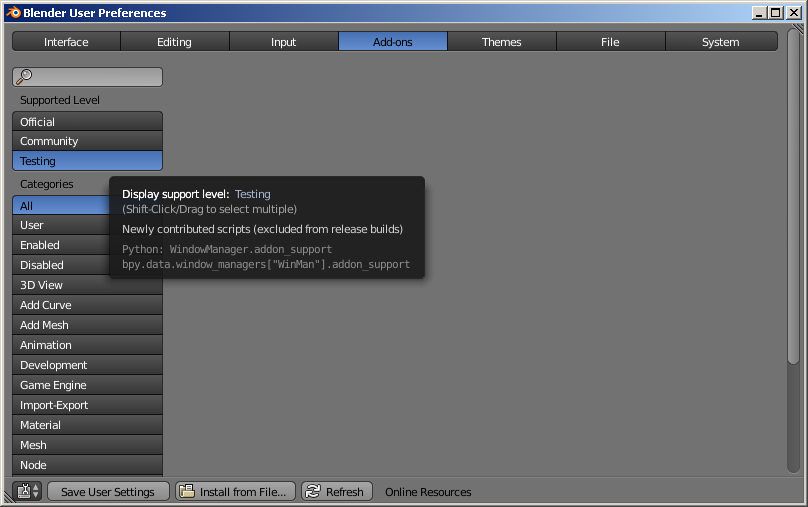
Task: Close the Blender User Preferences window
Action: [794, 12]
